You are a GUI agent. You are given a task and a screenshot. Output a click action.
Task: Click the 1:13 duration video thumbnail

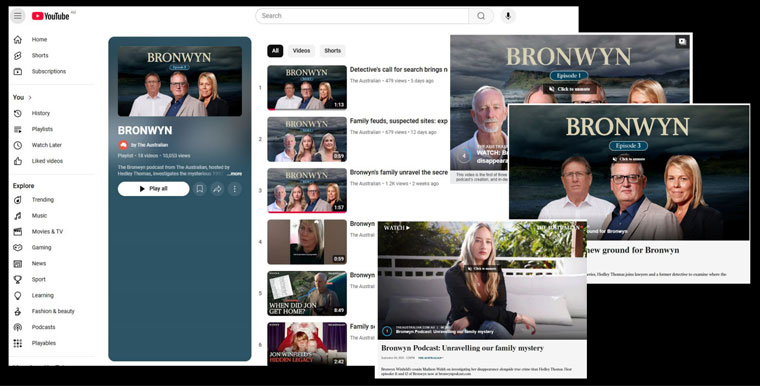307,88
